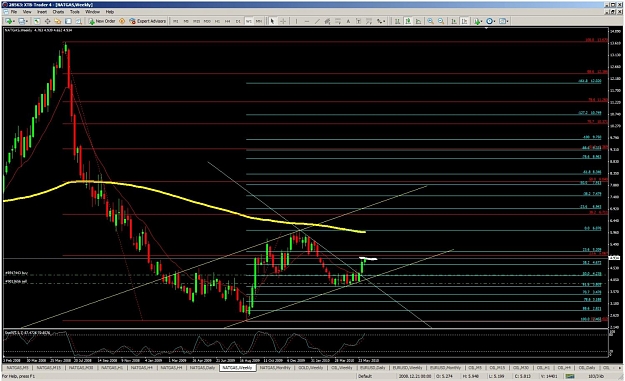Switch chart to bar chart style
Image resolution: width=625 pixels, height=381 pixels.
click(x=397, y=21)
